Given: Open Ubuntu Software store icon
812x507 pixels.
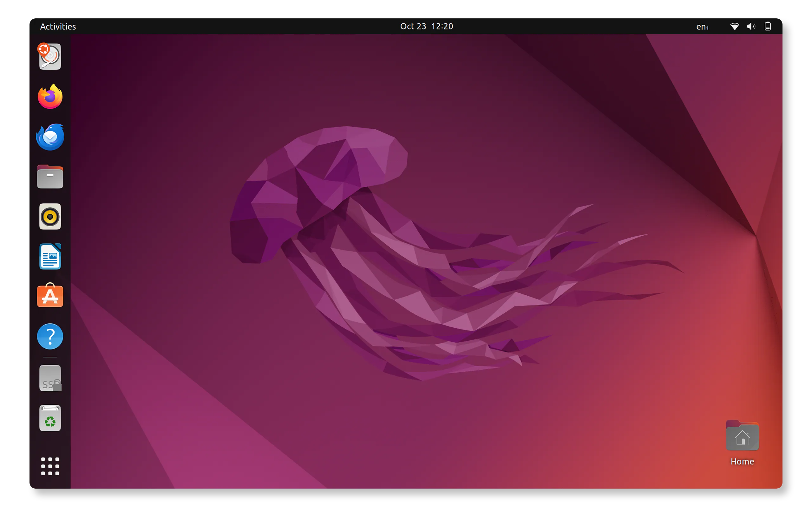Looking at the screenshot, I should tap(50, 296).
